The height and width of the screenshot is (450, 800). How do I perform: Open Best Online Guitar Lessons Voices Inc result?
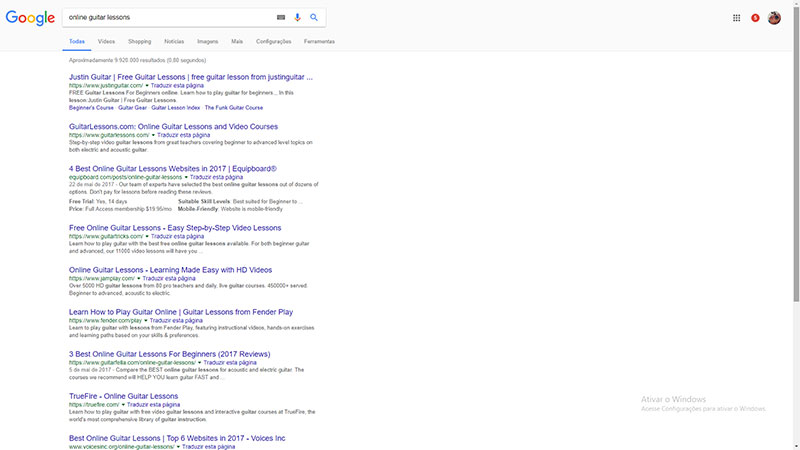(177, 438)
